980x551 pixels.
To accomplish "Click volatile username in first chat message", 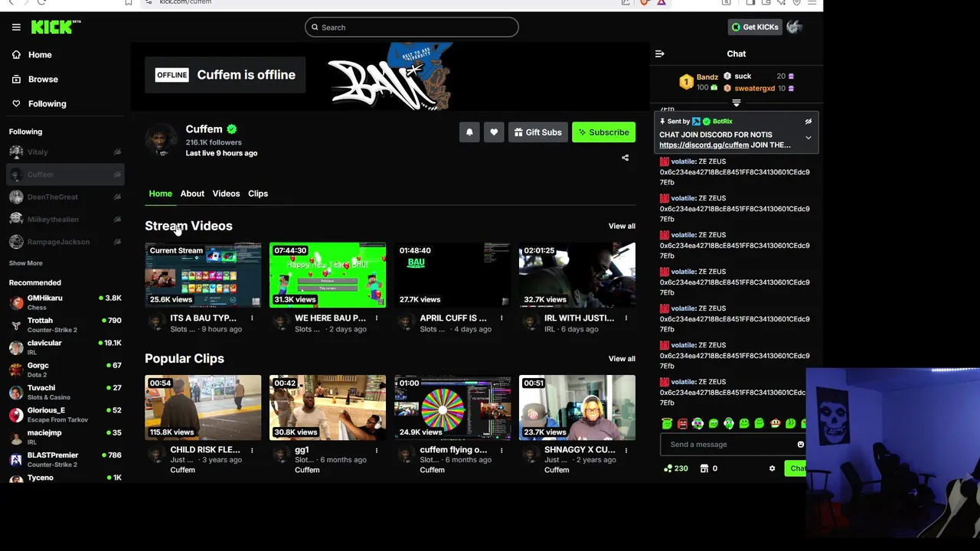I will coord(683,162).
